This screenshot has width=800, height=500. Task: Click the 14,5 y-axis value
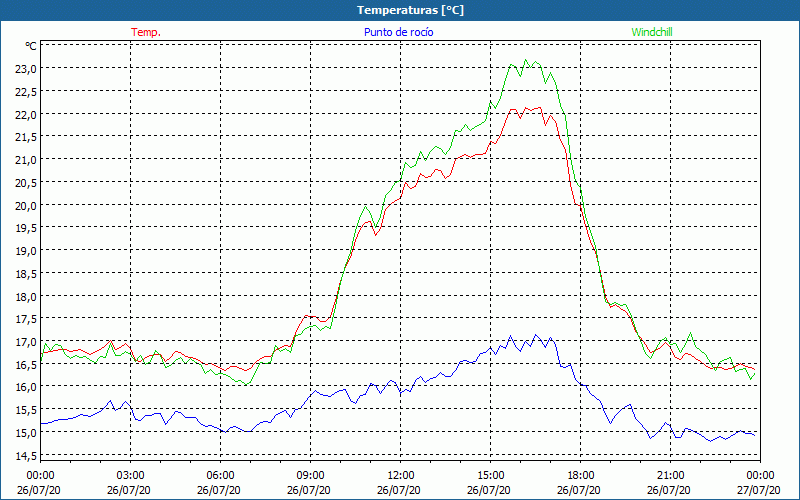coord(26,455)
